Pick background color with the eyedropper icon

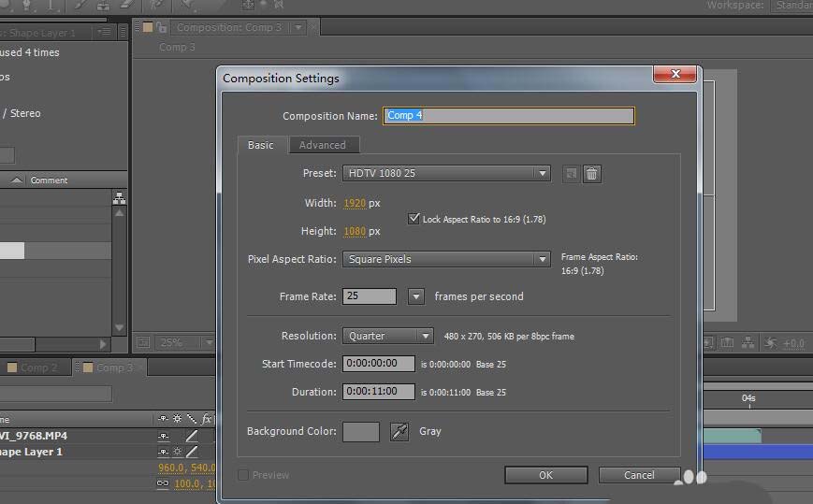399,431
